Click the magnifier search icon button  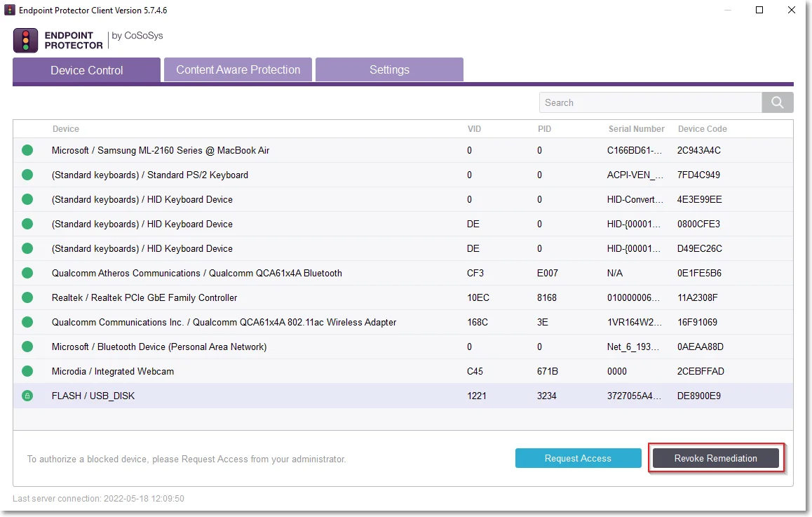click(778, 102)
